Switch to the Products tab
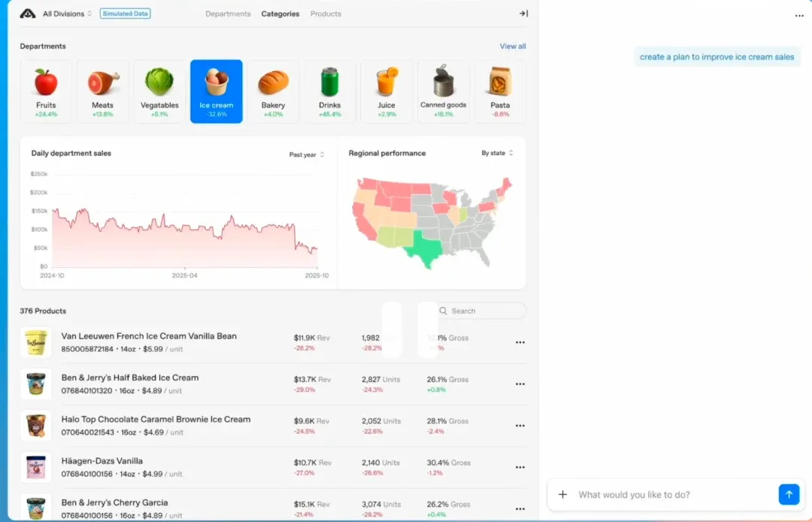The width and height of the screenshot is (812, 522). coord(326,14)
